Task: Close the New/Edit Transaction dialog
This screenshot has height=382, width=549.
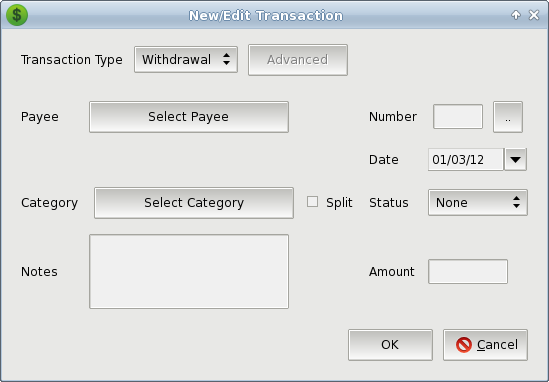Action: (x=534, y=15)
